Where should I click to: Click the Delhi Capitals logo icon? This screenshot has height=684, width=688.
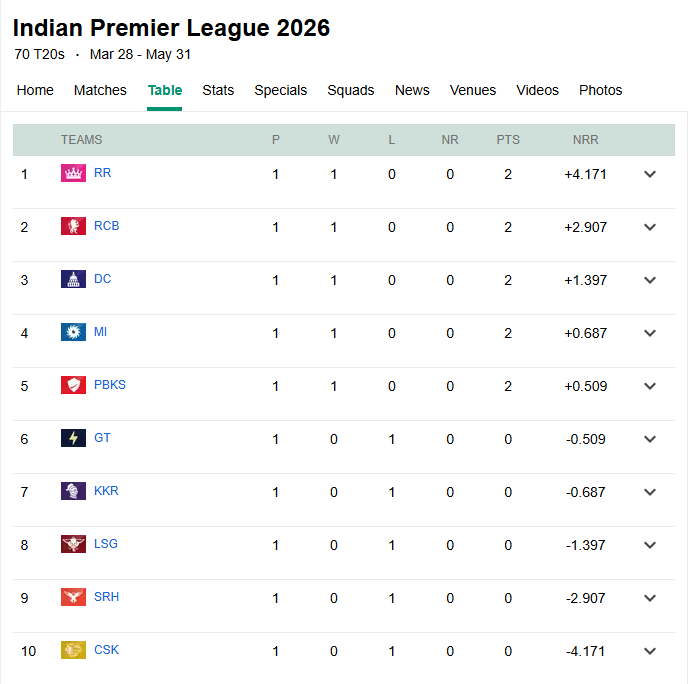coord(73,279)
